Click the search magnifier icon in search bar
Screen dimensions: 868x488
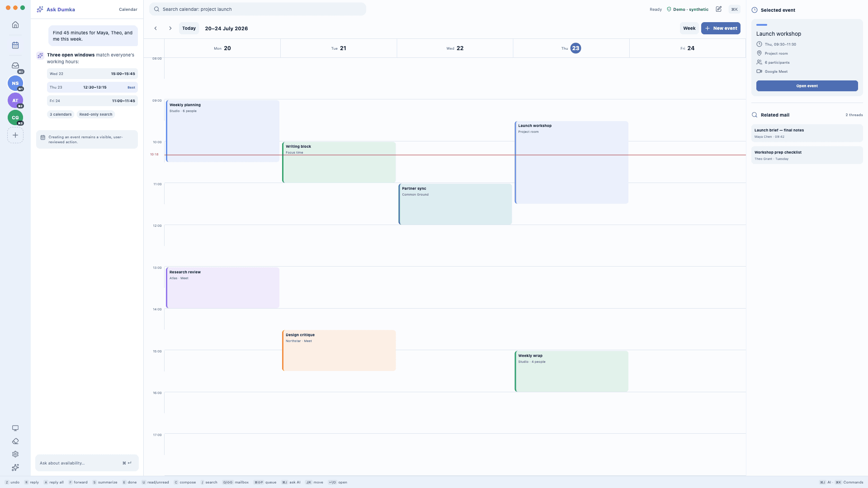156,9
